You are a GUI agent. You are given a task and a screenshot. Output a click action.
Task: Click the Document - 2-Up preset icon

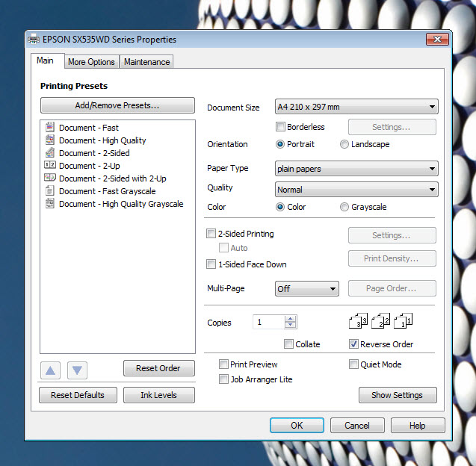pyautogui.click(x=50, y=165)
